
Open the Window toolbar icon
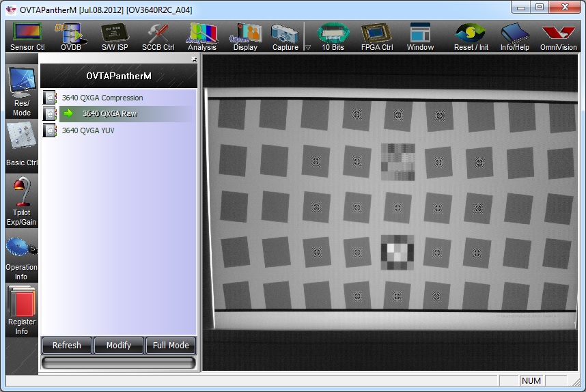[x=420, y=37]
